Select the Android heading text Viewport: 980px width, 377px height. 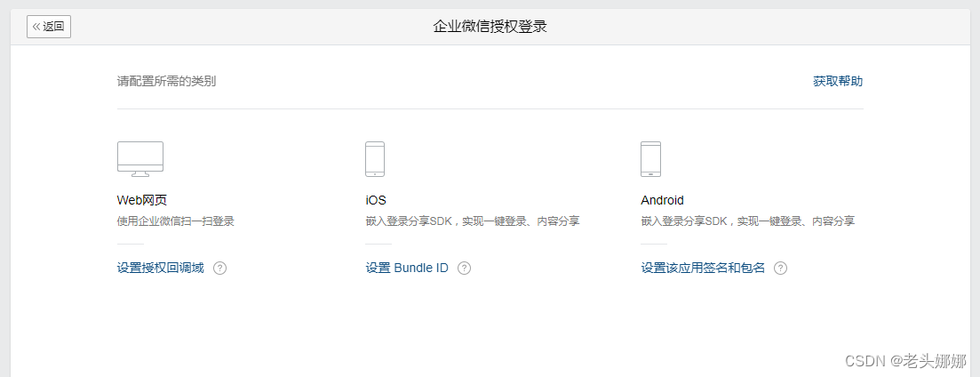(663, 200)
